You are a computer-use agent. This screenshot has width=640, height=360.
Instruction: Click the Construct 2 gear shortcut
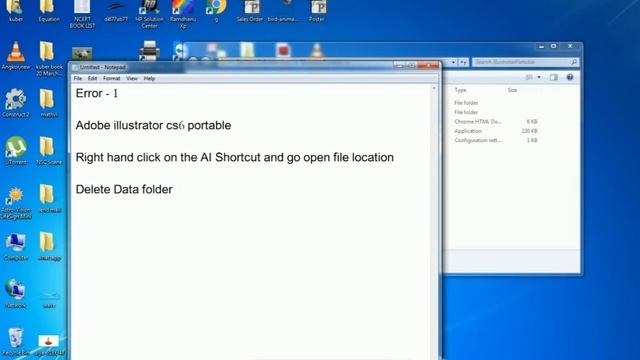[16, 103]
